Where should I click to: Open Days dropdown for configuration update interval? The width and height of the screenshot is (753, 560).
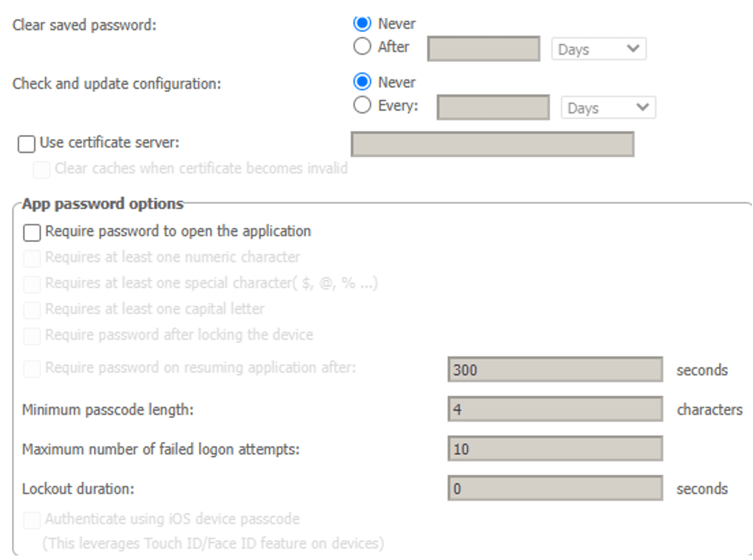click(608, 108)
